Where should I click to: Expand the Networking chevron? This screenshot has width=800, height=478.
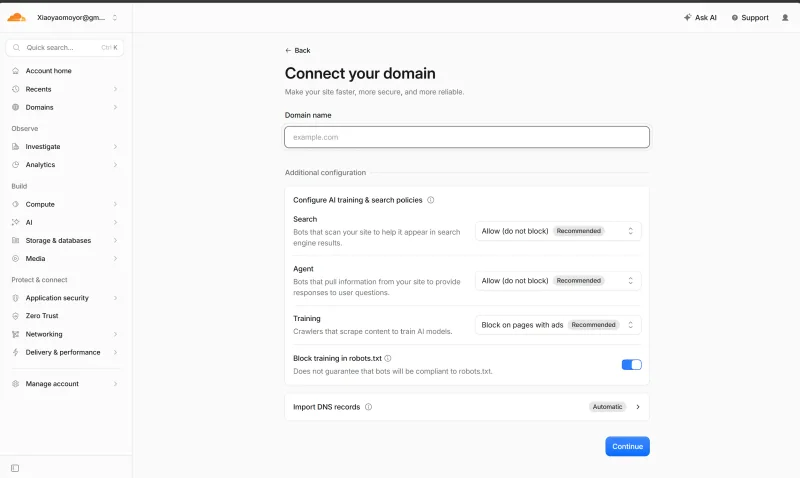(115, 334)
